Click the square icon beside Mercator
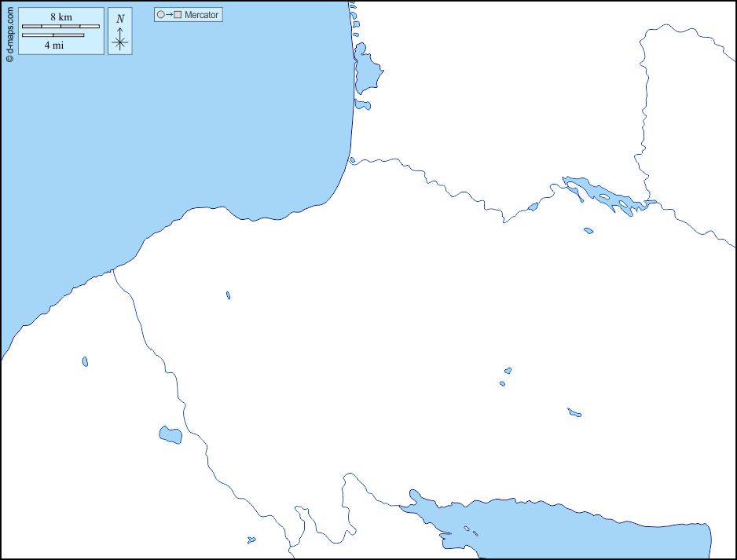This screenshot has height=560, width=737. point(178,15)
